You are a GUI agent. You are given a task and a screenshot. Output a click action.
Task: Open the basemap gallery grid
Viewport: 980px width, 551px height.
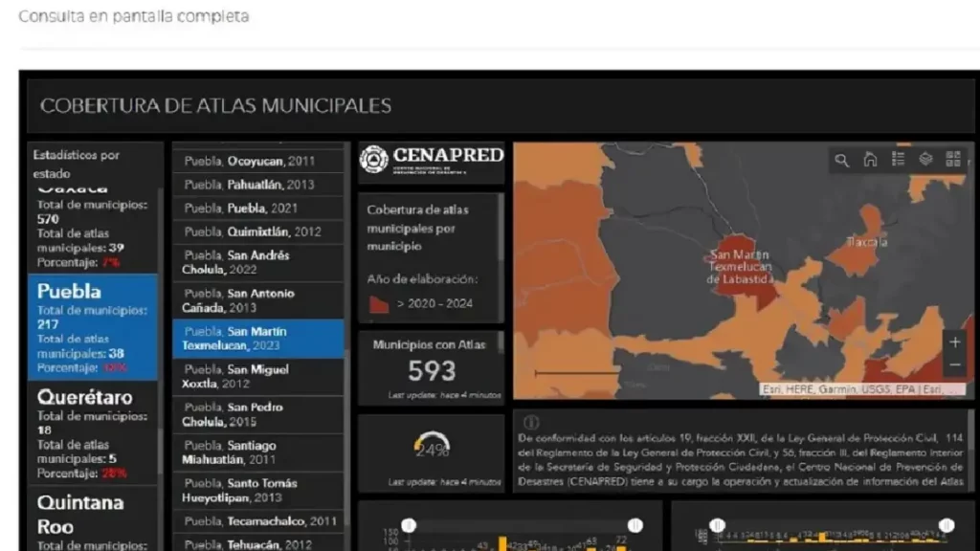click(953, 160)
